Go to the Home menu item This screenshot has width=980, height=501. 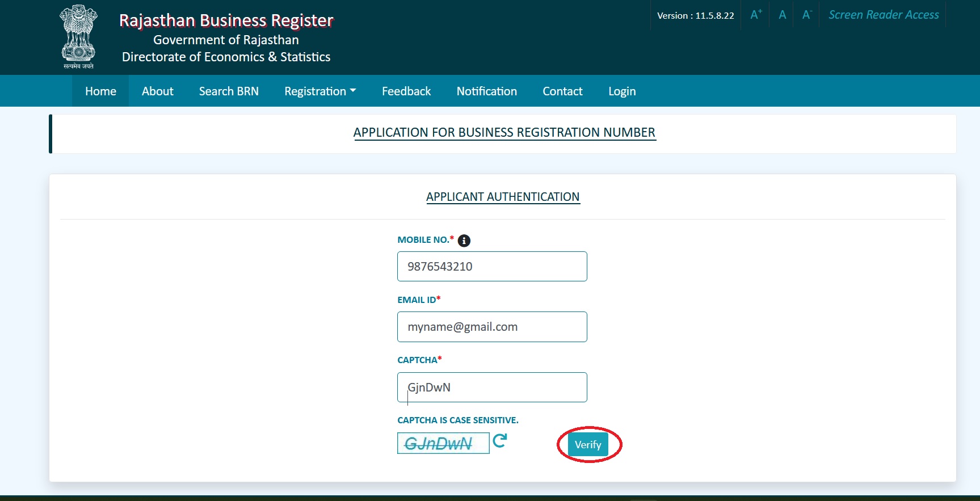coord(100,91)
